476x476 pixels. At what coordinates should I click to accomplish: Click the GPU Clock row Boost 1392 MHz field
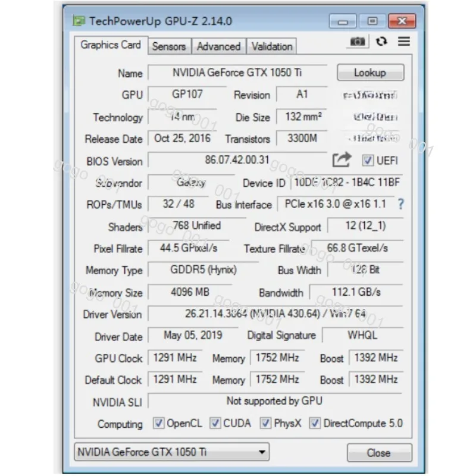pos(376,358)
